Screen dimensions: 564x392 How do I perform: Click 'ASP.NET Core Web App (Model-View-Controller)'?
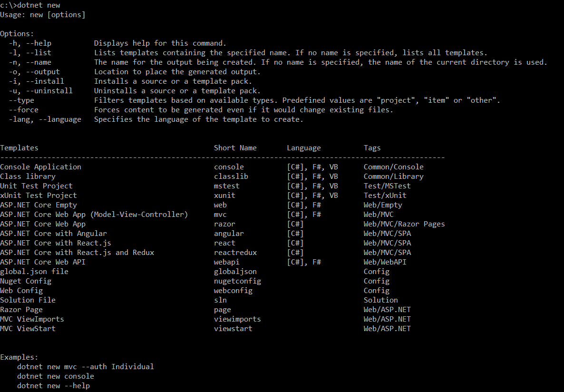94,215
